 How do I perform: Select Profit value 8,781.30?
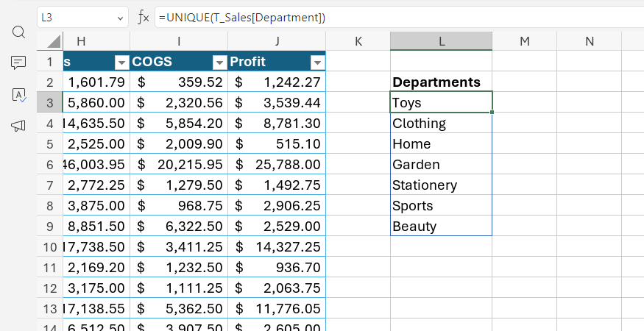(277, 123)
